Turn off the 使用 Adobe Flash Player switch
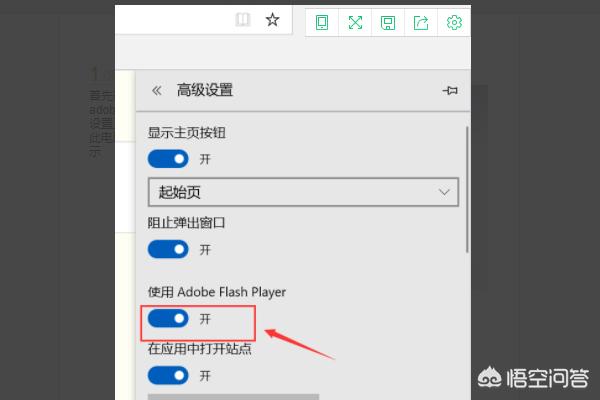Viewport: 600px width, 400px height. click(168, 318)
